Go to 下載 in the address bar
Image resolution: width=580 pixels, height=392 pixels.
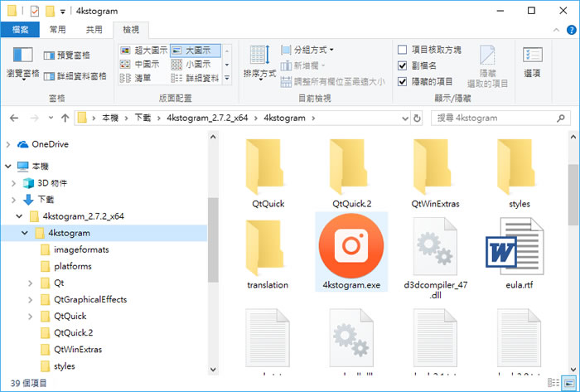143,119
